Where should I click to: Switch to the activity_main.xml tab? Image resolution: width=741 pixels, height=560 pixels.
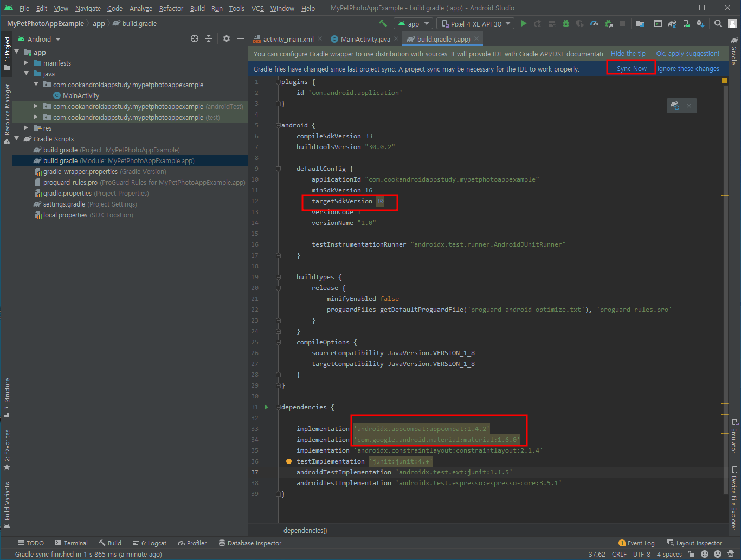point(288,39)
